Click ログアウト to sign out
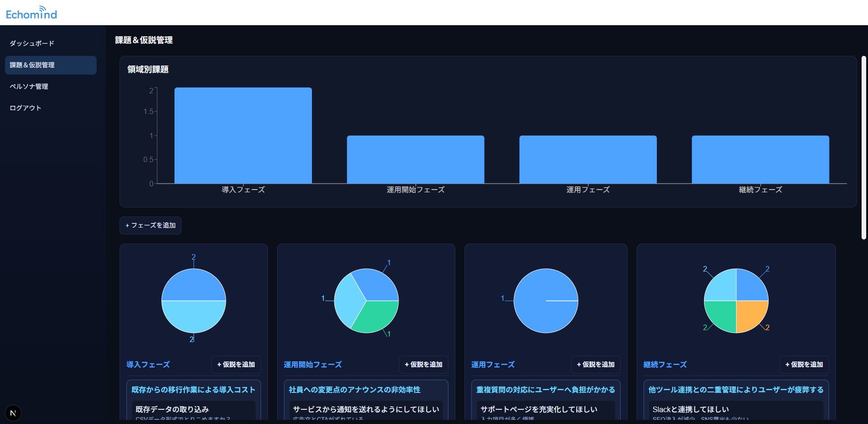The width and height of the screenshot is (868, 424). click(26, 108)
